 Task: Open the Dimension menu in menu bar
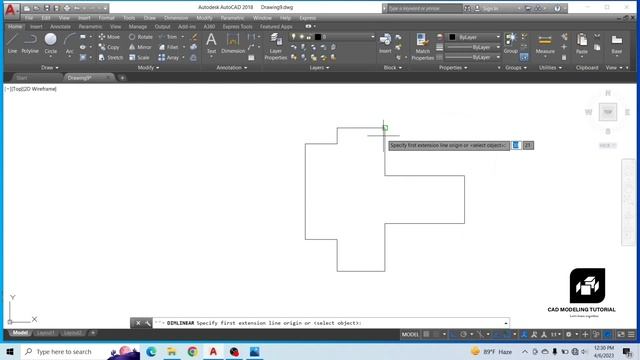(176, 18)
